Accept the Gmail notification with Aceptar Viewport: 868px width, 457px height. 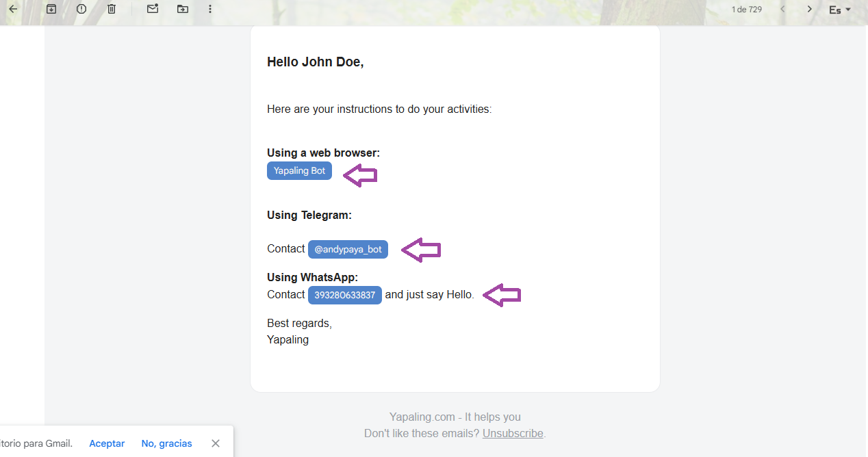107,443
